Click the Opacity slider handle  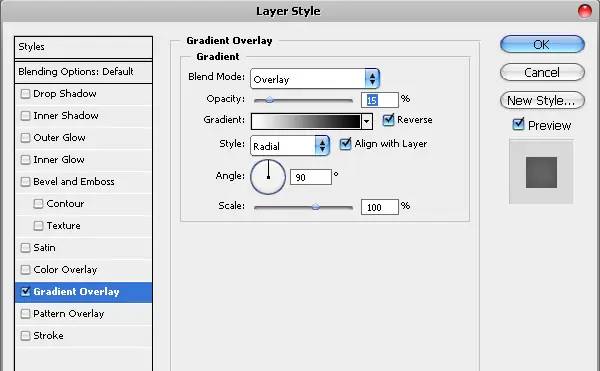pos(269,100)
